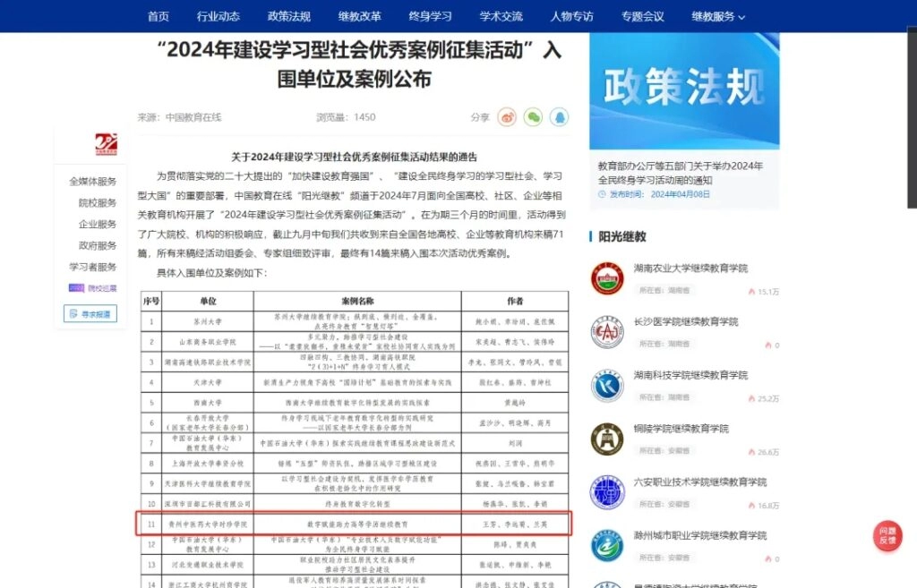Click table cell 终身教育数字化转型
The height and width of the screenshot is (588, 917).
[357, 504]
